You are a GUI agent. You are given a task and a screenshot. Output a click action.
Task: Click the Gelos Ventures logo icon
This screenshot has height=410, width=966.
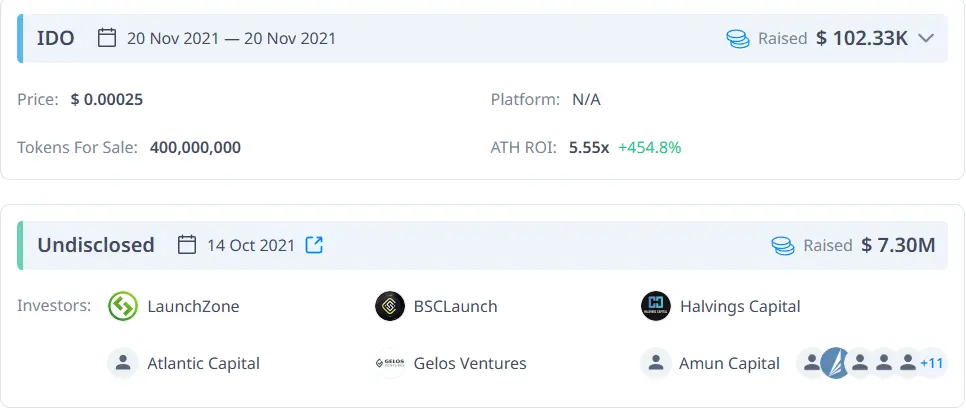[x=389, y=363]
